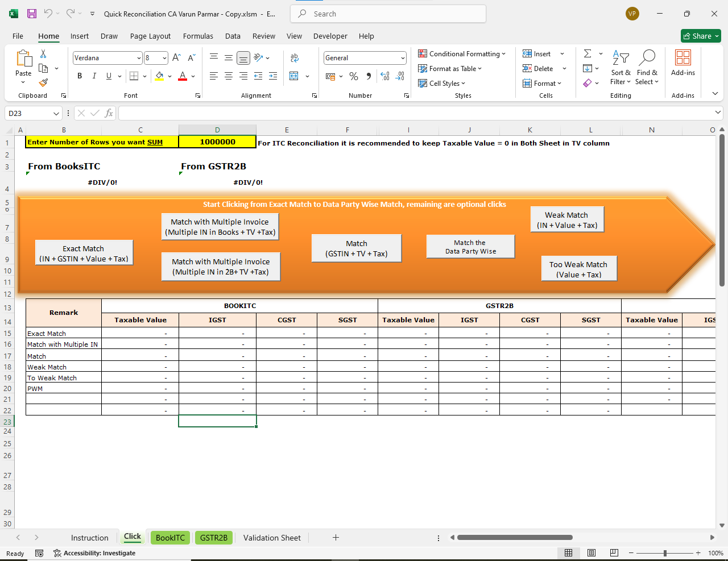
Task: Click the Exact Match button
Action: coord(84,252)
